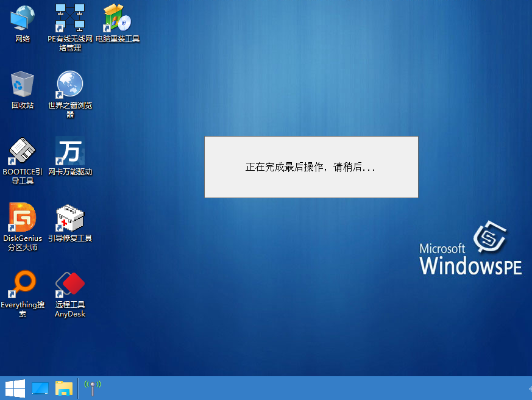Open the 网络 desktop icon

click(x=22, y=17)
